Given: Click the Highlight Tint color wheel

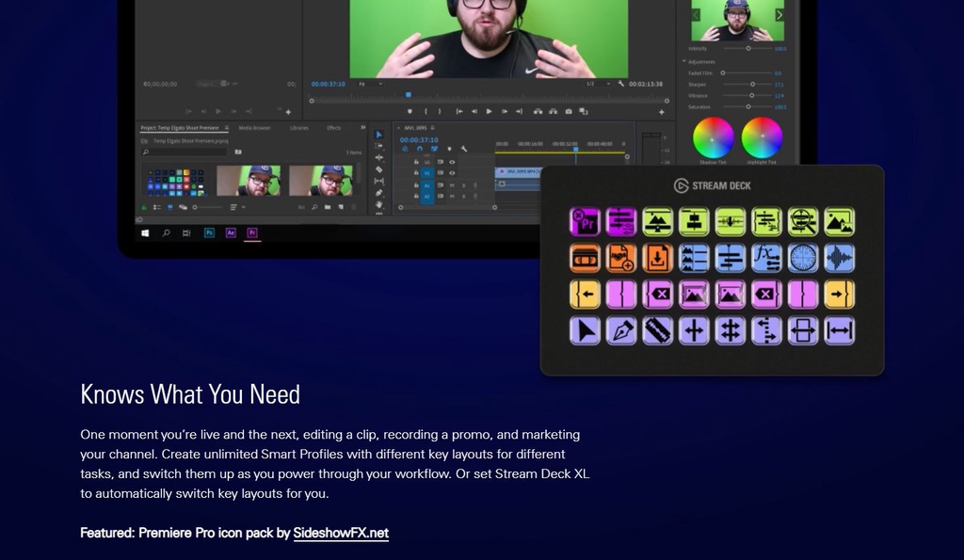Looking at the screenshot, I should [762, 137].
